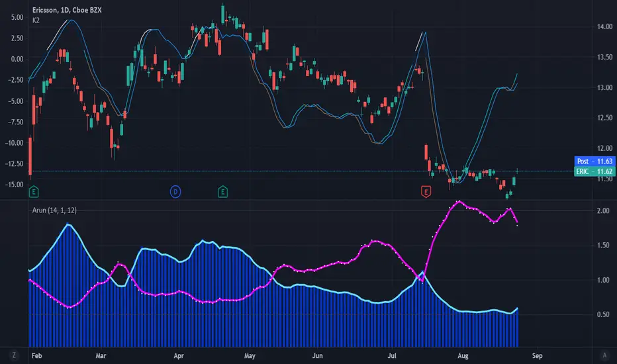The image size is (617, 364).
Task: Click the 0.50 value on Arun scale
Action: [x=603, y=314]
